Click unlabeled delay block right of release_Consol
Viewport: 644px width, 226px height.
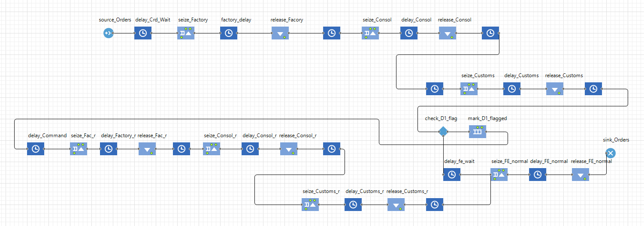point(490,33)
